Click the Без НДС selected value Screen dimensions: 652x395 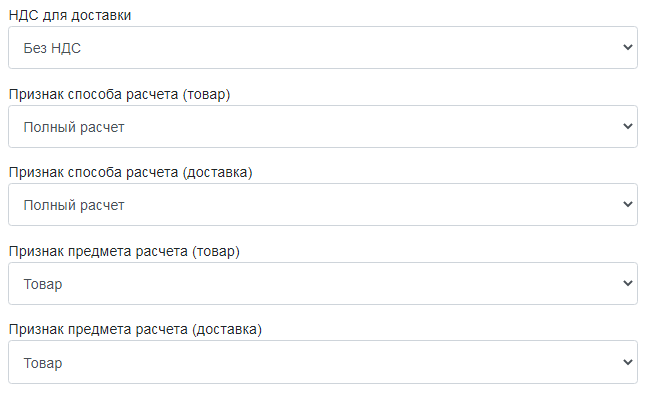click(x=52, y=48)
